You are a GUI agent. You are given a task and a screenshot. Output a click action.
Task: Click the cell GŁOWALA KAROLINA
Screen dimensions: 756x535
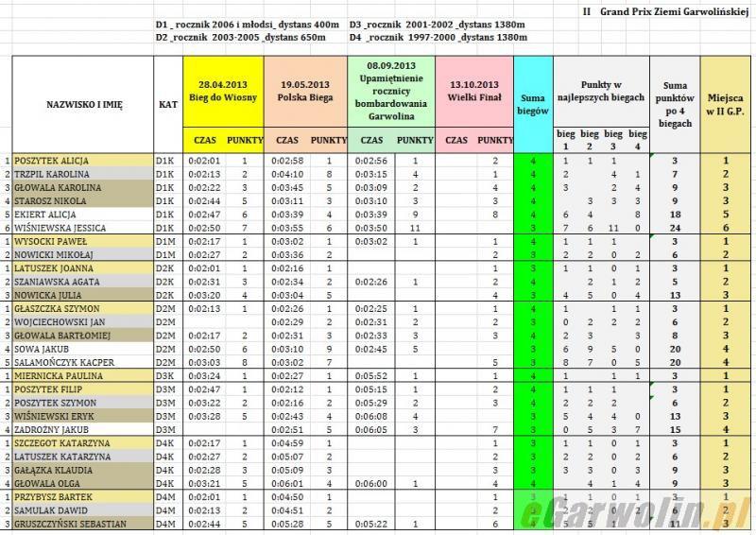[83, 188]
